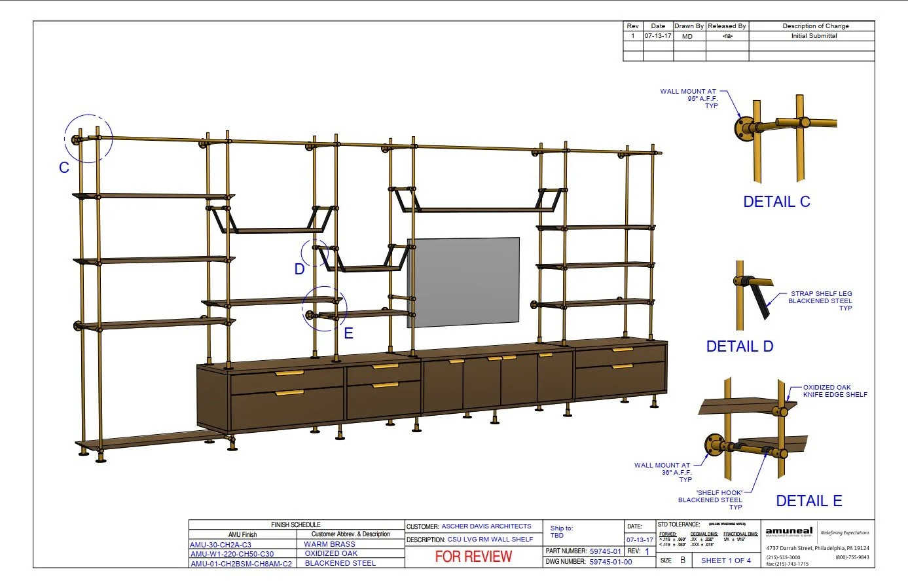
Task: Select the red "FOR REVIEW" stamp
Action: [x=473, y=557]
